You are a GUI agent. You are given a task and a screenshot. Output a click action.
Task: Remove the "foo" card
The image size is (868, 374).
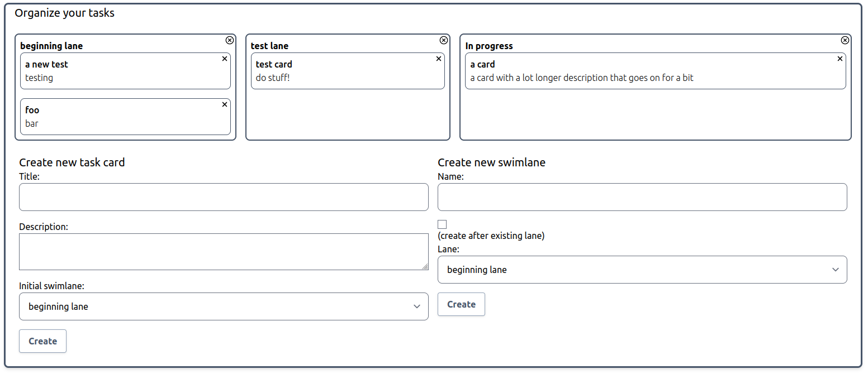coord(225,104)
